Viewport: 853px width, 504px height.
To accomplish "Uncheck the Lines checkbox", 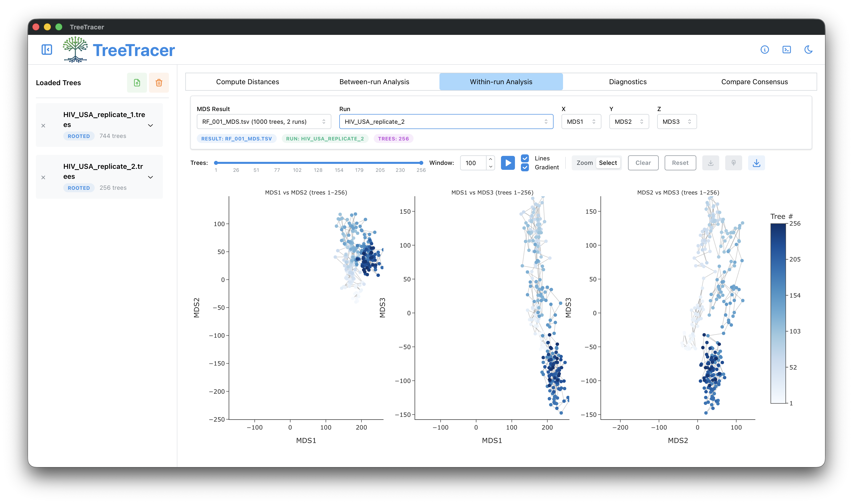I will (525, 158).
